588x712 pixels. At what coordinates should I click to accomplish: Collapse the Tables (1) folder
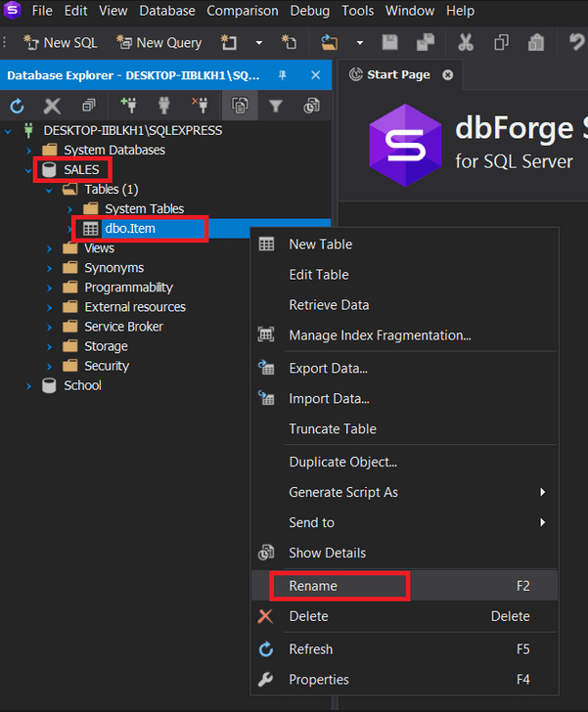pyautogui.click(x=49, y=191)
